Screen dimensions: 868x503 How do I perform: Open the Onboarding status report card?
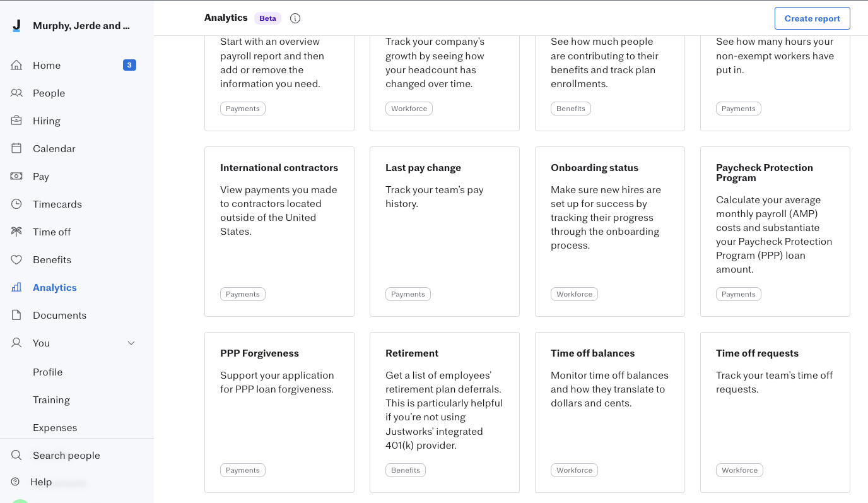click(610, 232)
